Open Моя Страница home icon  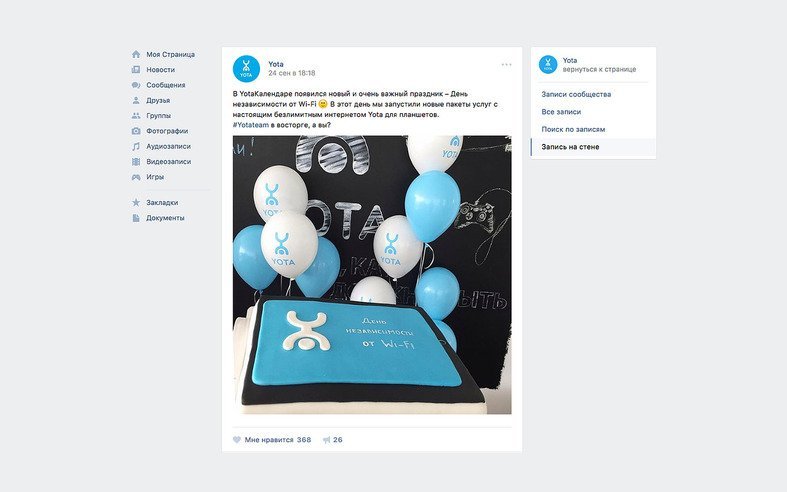point(136,54)
